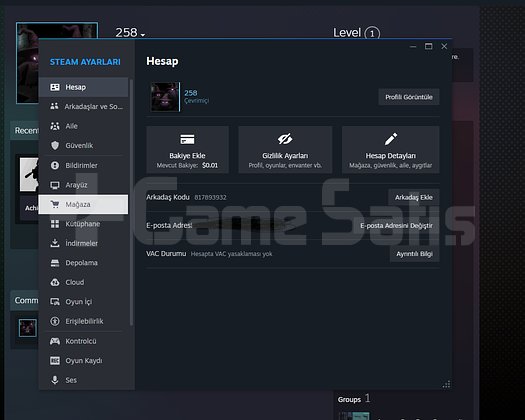Click E-posta Adresini Değiştir button

point(396,225)
